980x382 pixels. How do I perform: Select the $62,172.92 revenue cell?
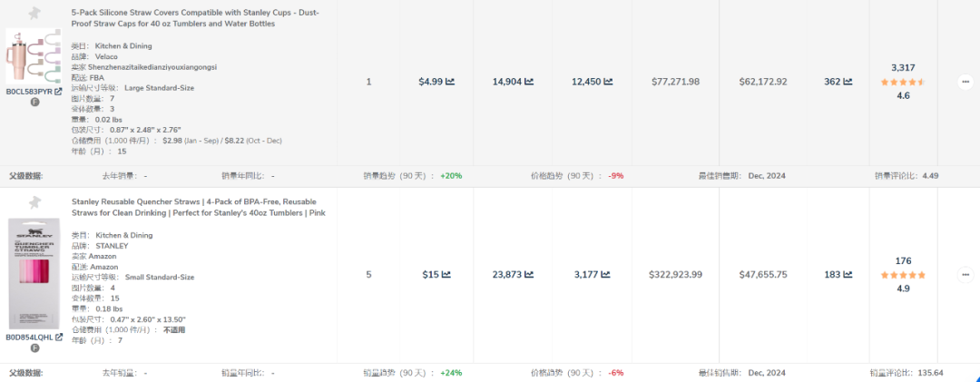763,82
